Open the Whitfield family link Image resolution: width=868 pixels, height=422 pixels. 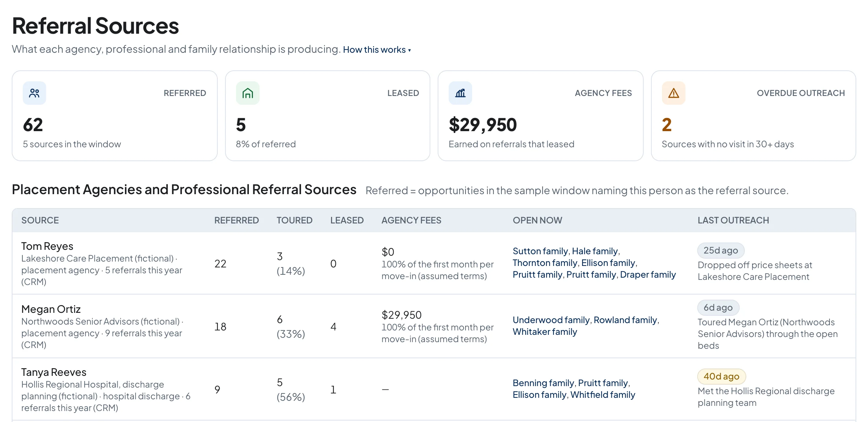click(603, 395)
